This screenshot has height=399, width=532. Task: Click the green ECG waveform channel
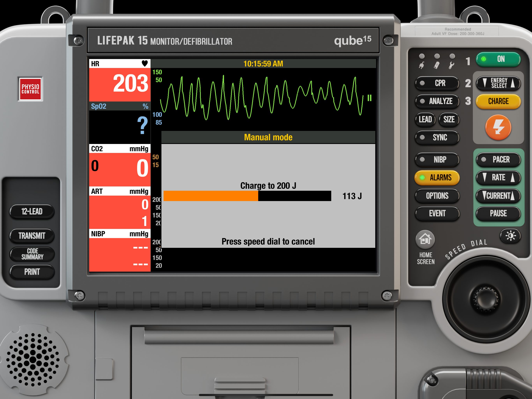[262, 97]
